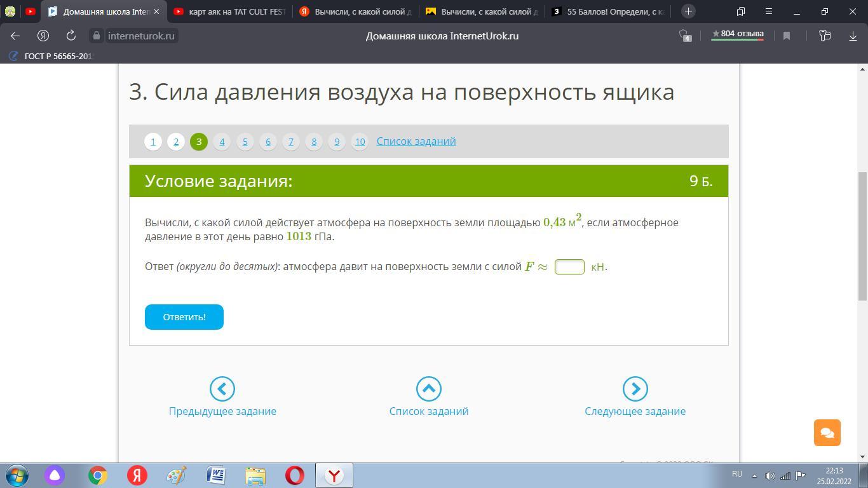Click the bookmark page icon

pyautogui.click(x=787, y=36)
